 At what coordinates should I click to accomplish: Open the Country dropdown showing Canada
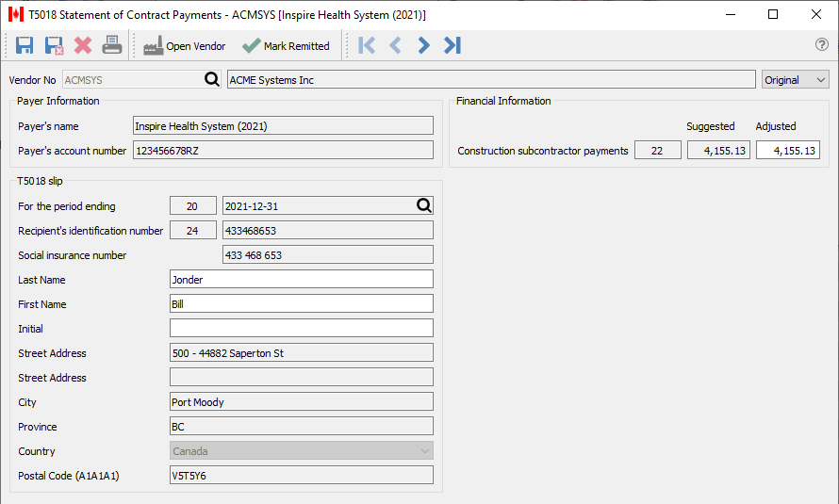pyautogui.click(x=302, y=450)
